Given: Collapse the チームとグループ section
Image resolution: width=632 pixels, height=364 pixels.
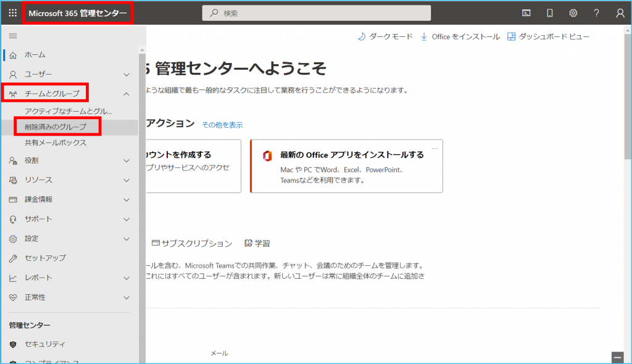Looking at the screenshot, I should point(126,94).
